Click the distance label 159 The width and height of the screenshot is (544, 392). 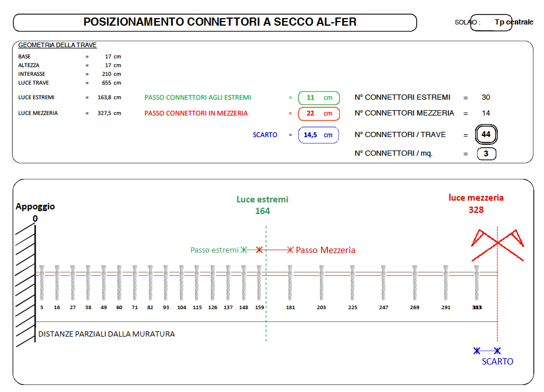(260, 307)
